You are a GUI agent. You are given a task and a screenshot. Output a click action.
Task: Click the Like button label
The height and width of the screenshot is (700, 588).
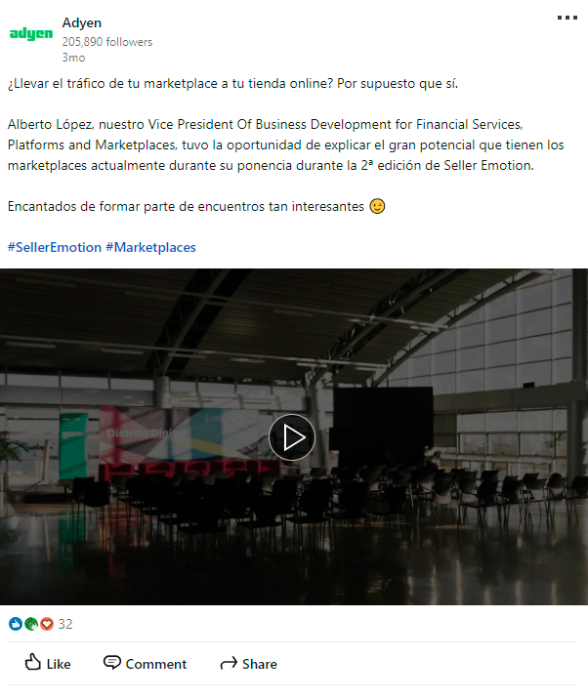coord(59,664)
